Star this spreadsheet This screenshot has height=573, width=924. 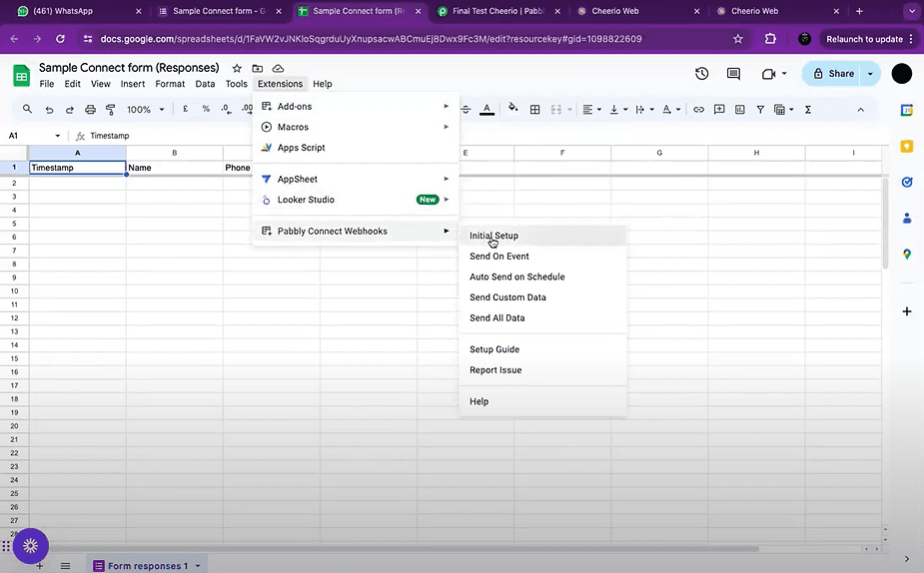point(237,68)
